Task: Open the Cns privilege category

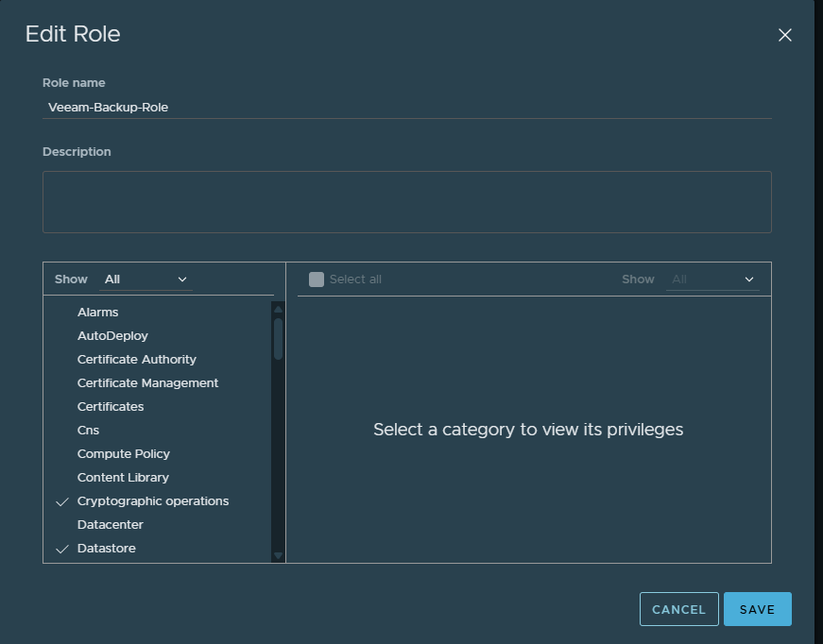Action: (88, 431)
